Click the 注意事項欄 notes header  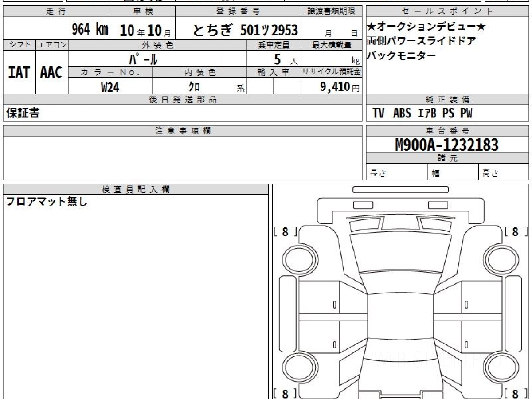pos(183,131)
